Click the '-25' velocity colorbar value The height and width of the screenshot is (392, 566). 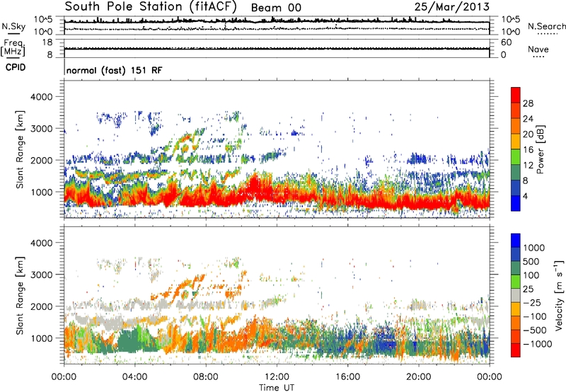tap(531, 302)
